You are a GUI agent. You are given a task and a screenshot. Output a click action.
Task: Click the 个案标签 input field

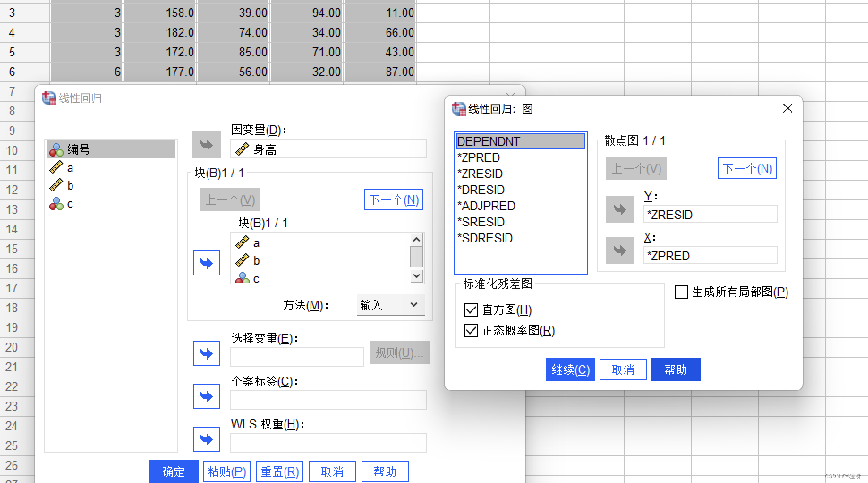[x=328, y=399]
